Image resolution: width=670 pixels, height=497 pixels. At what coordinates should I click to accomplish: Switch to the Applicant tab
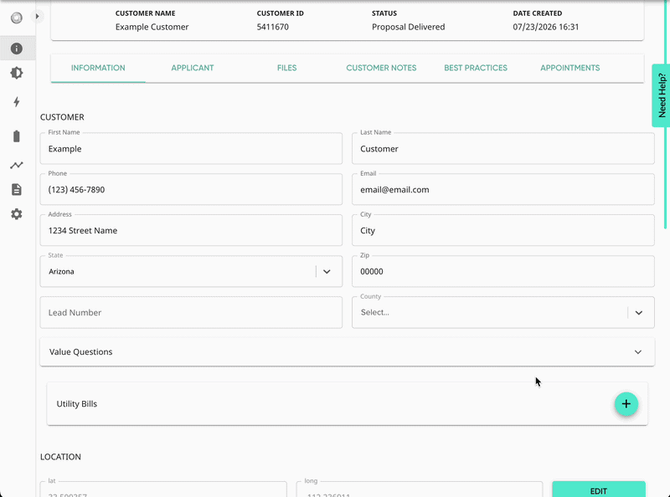[192, 68]
